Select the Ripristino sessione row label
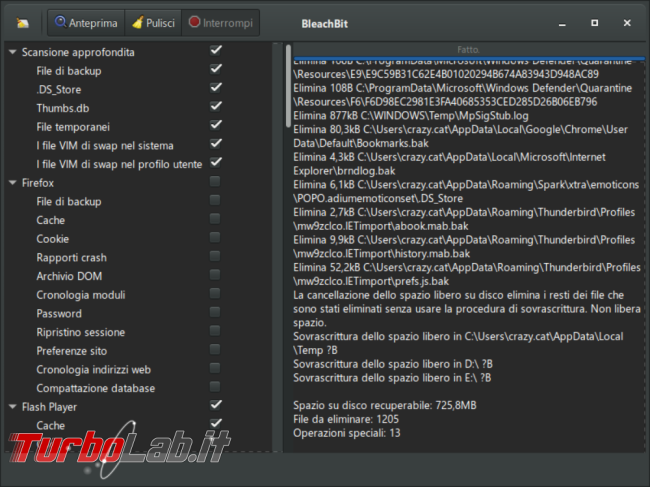 point(80,332)
